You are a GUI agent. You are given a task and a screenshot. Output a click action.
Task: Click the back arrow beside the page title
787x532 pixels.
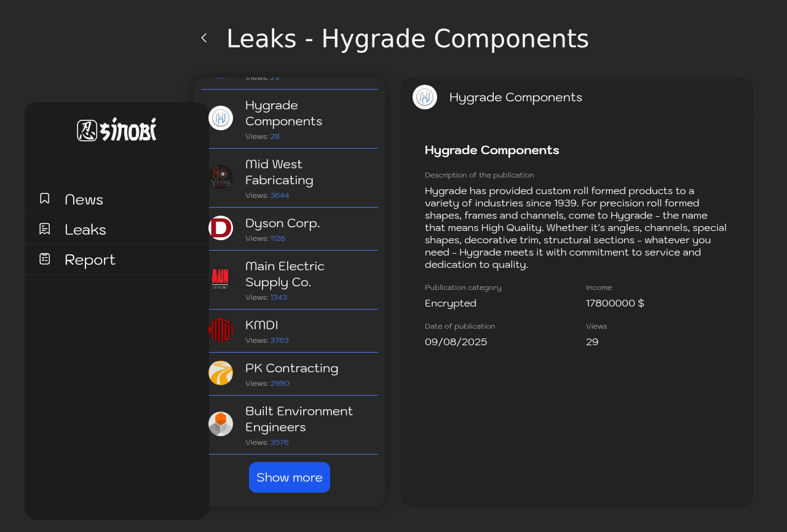204,38
